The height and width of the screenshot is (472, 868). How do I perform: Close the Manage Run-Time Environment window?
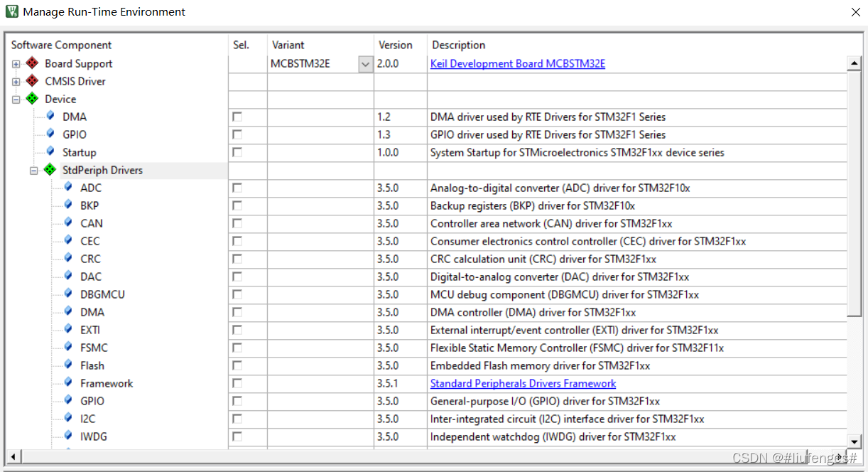pos(855,12)
